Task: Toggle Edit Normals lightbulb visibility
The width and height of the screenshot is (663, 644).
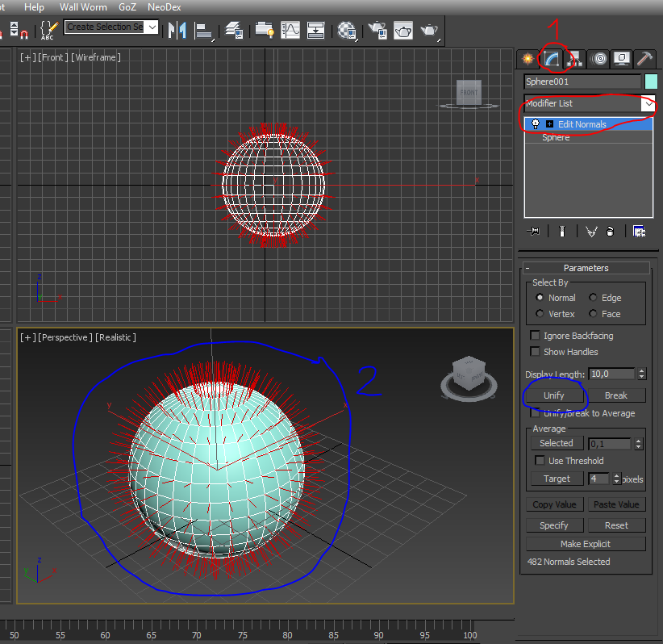Action: tap(536, 124)
